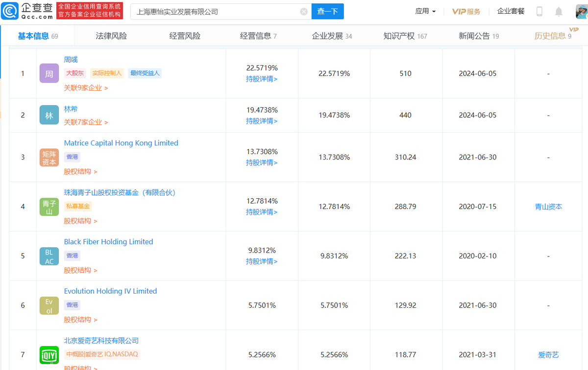Click the Black Fiber BLAC avatar

pyautogui.click(x=49, y=256)
